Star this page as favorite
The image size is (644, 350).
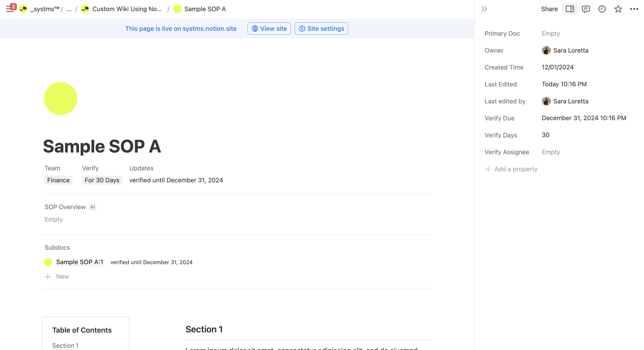pyautogui.click(x=618, y=9)
